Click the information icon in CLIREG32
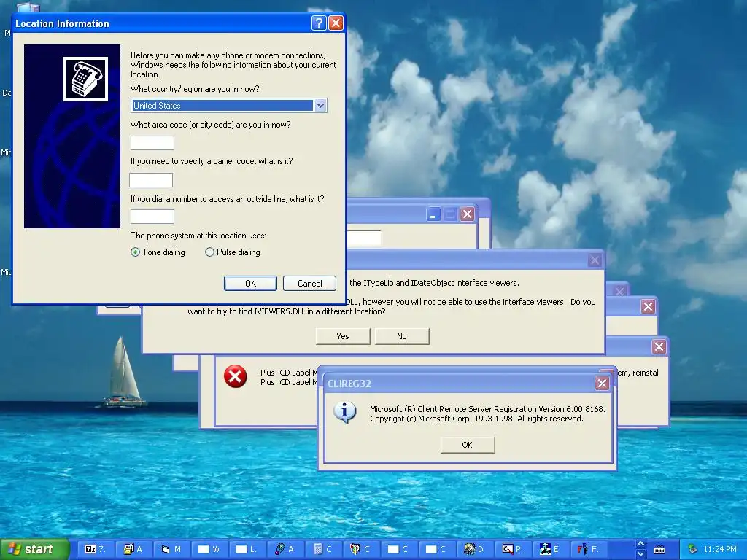Screen dimensions: 747x560 click(x=345, y=413)
